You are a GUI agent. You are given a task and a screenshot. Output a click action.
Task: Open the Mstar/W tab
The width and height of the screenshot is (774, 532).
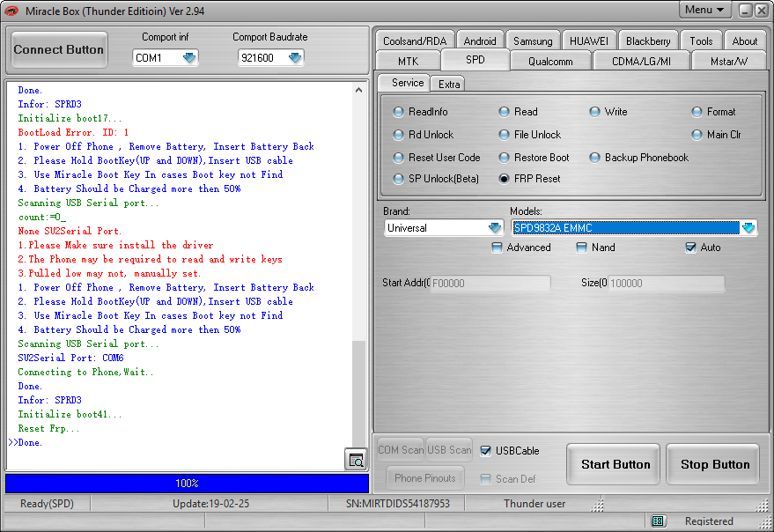coord(728,62)
